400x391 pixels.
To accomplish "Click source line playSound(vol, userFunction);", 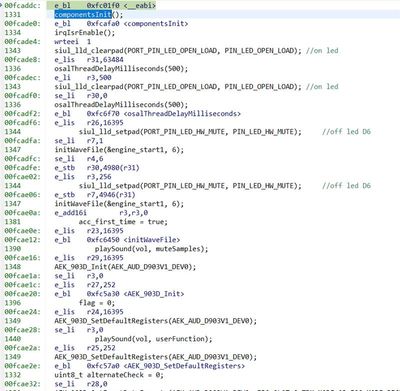I will tap(153, 339).
